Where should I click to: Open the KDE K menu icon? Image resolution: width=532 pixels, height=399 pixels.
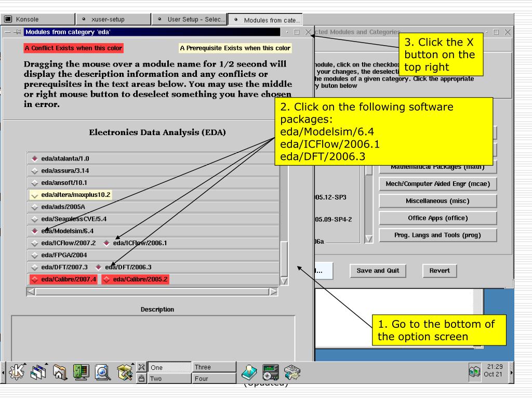17,372
